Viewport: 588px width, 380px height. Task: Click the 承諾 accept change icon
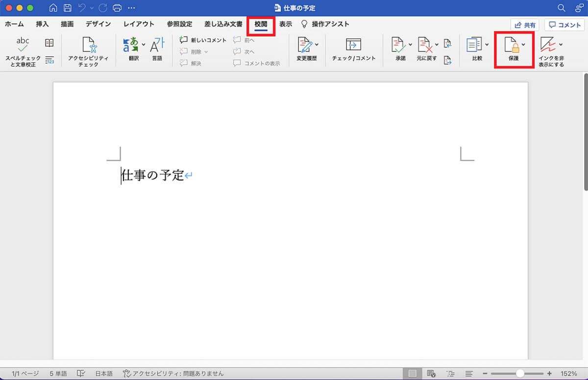(x=399, y=45)
